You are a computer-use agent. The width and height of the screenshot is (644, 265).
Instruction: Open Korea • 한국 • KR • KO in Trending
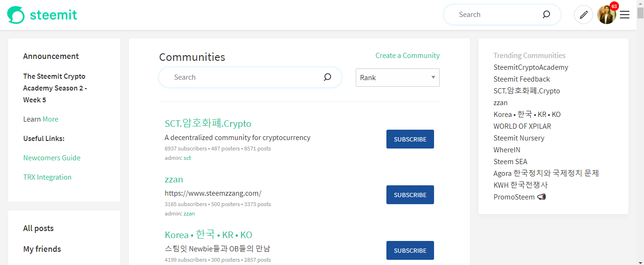click(x=527, y=115)
